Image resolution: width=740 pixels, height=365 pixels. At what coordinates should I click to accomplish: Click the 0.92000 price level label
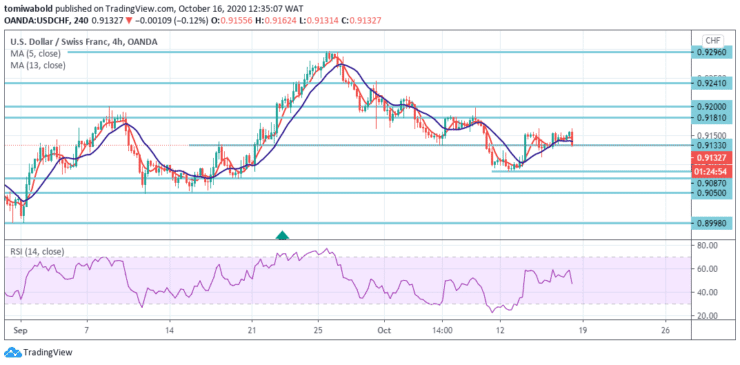coord(712,107)
